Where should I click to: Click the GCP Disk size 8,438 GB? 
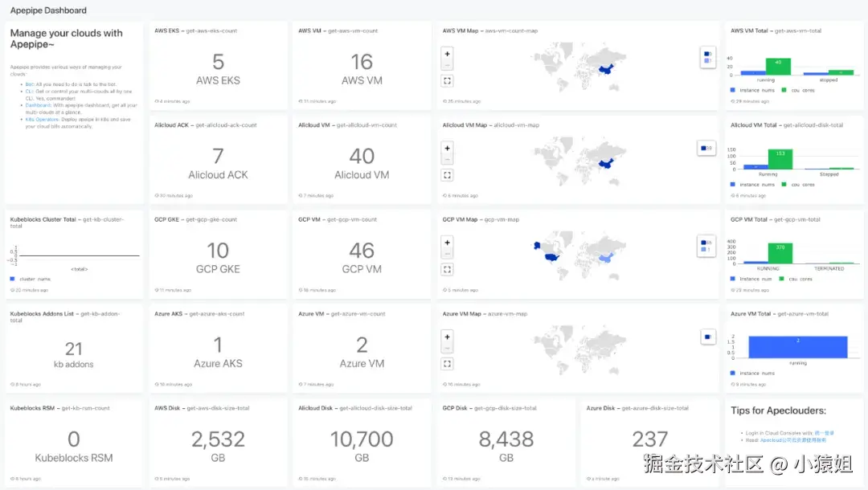point(506,439)
